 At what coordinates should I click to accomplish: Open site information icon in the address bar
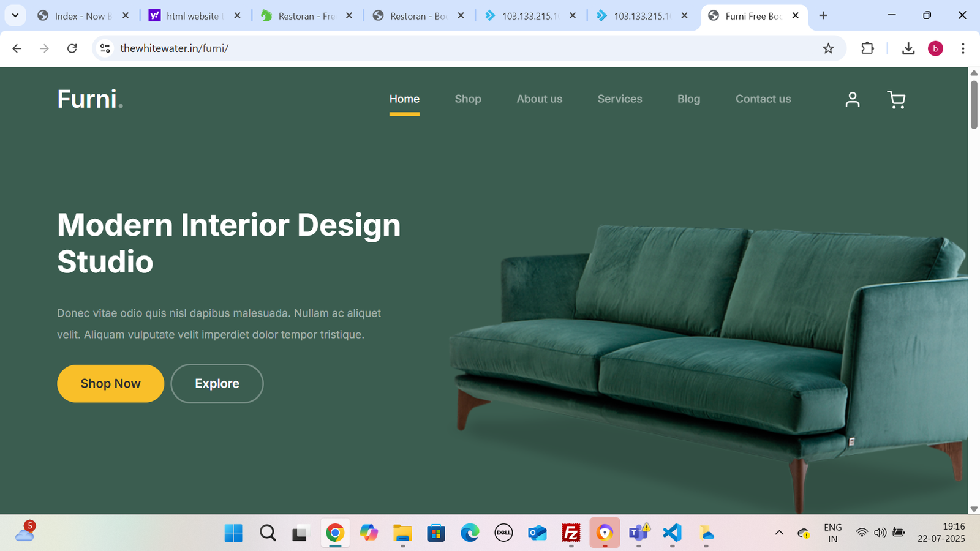tap(105, 48)
